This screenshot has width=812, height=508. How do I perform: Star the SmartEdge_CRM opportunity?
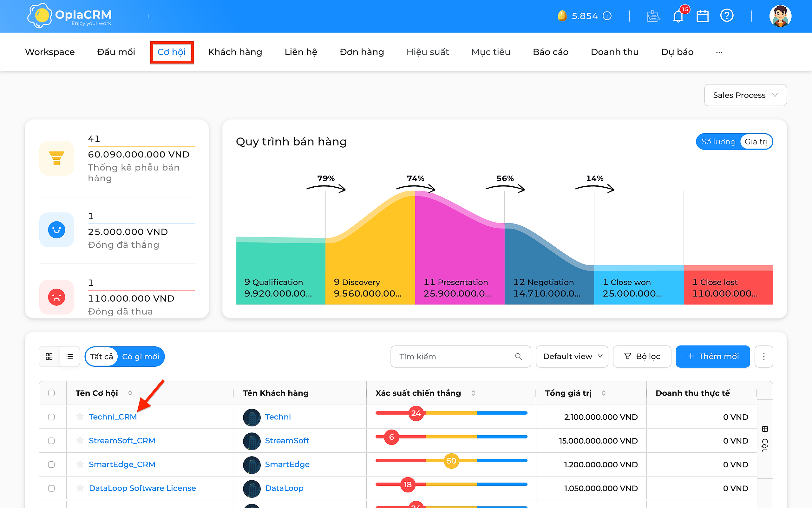pos(80,464)
